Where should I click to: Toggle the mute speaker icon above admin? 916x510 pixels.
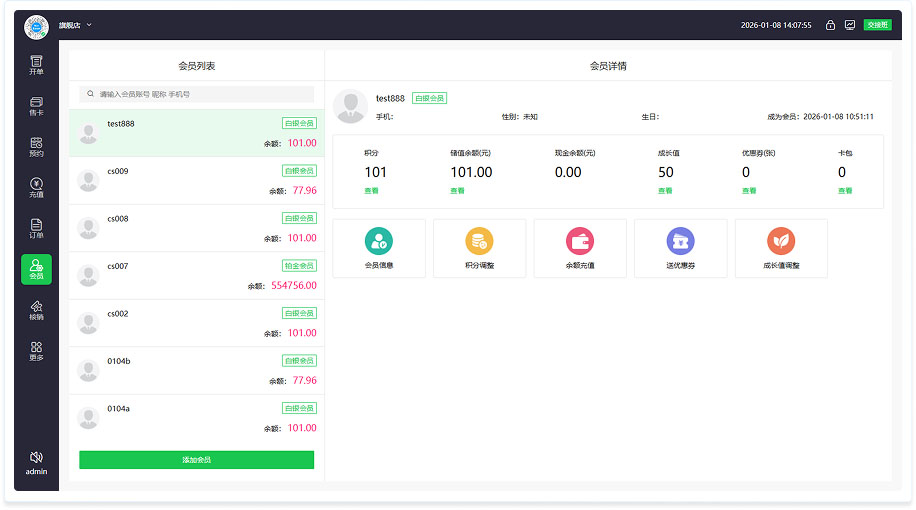coord(36,456)
